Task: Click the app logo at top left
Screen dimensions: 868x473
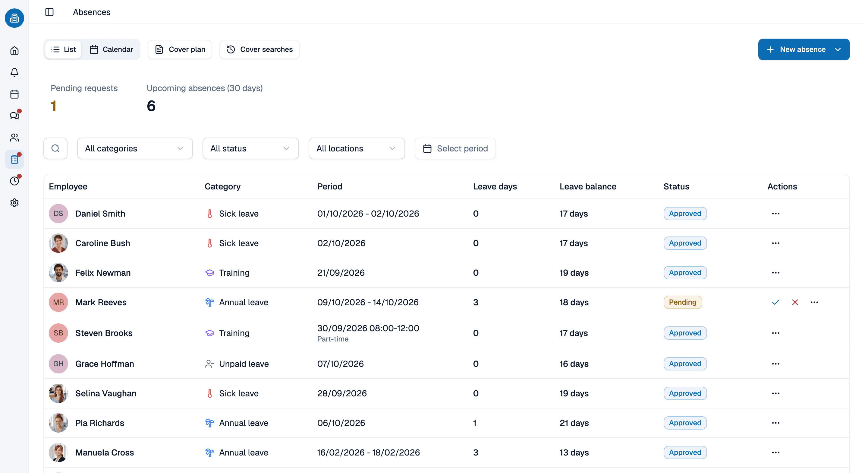Action: 14,18
